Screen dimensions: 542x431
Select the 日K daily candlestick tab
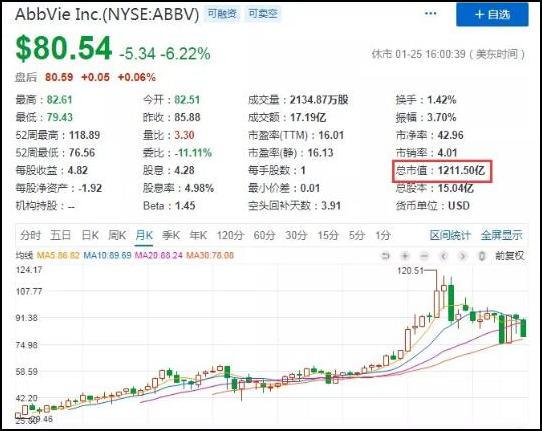tap(90, 235)
